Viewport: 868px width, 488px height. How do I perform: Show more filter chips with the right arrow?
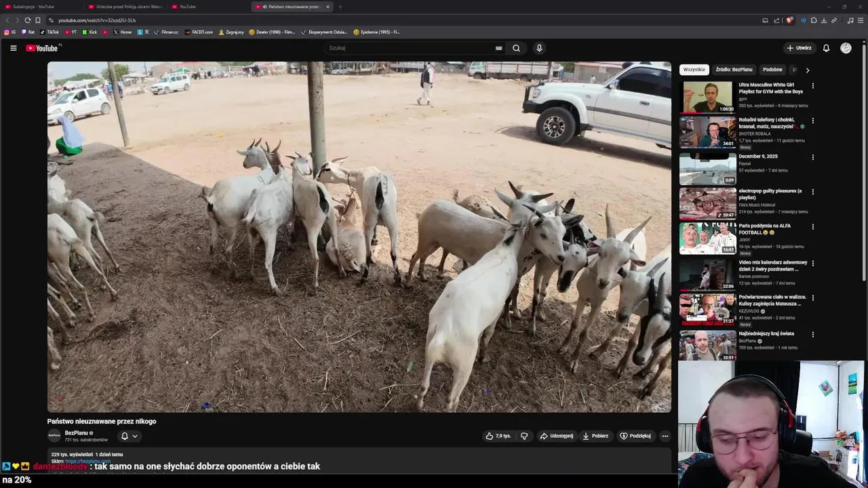coord(807,70)
